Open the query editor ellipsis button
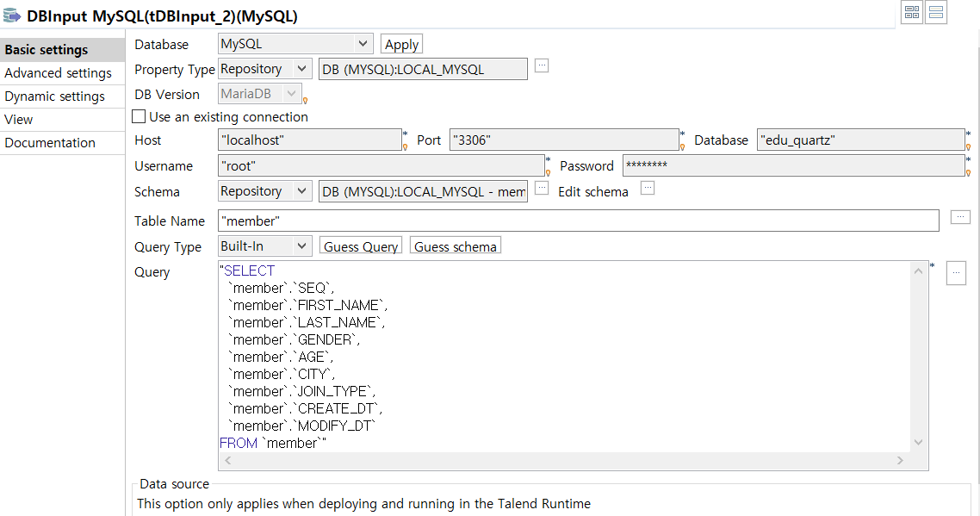Screen dimensions: 980x516 956,273
